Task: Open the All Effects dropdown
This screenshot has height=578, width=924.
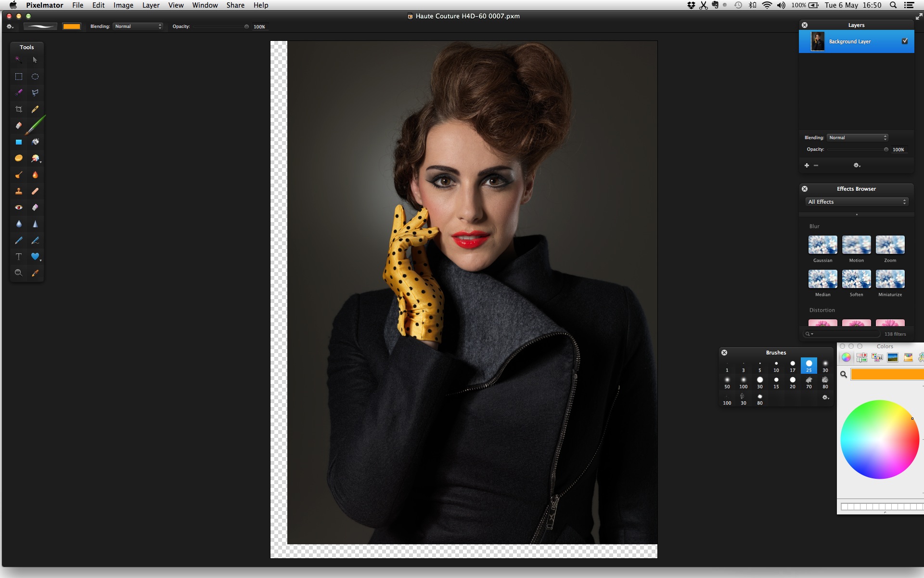Action: pos(857,202)
